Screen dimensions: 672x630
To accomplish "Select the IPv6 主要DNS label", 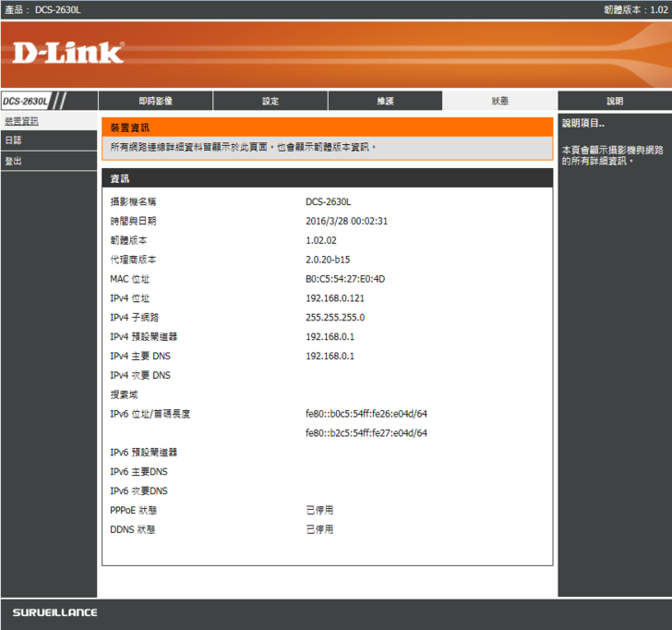I will (138, 472).
